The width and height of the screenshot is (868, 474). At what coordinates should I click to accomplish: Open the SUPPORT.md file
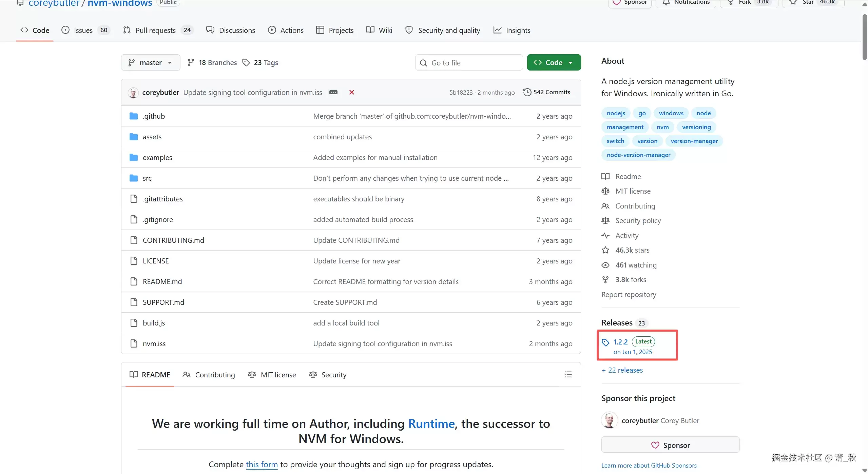163,302
